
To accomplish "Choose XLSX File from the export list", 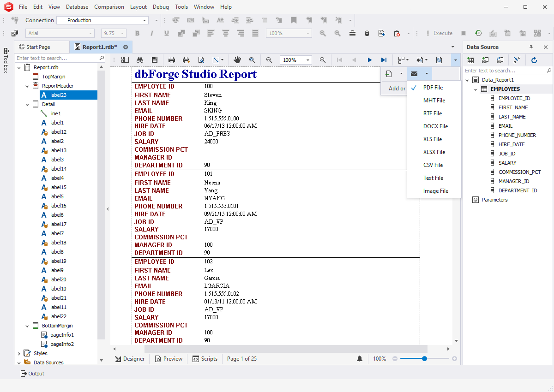I will pyautogui.click(x=434, y=152).
